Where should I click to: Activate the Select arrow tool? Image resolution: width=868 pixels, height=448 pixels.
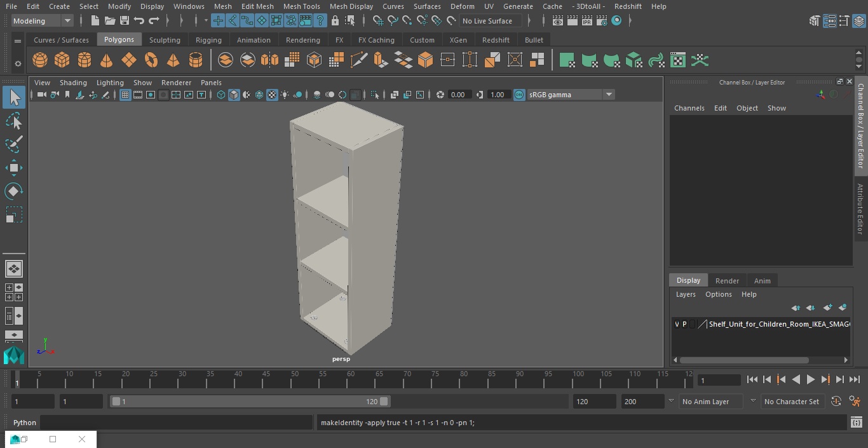(x=13, y=97)
